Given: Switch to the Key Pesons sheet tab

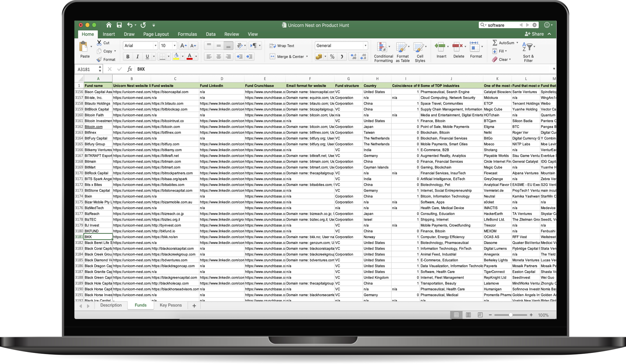Looking at the screenshot, I should point(171,305).
